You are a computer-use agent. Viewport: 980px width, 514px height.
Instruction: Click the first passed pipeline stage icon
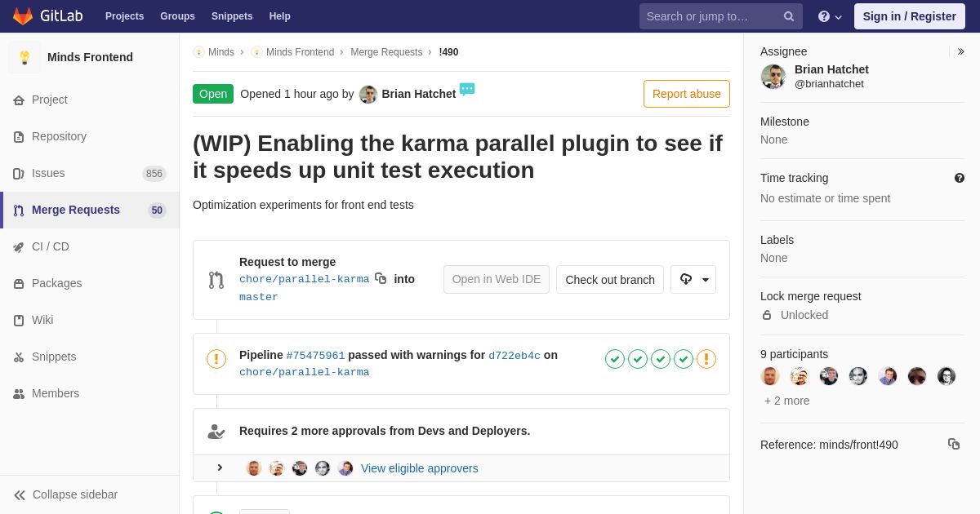coord(615,359)
